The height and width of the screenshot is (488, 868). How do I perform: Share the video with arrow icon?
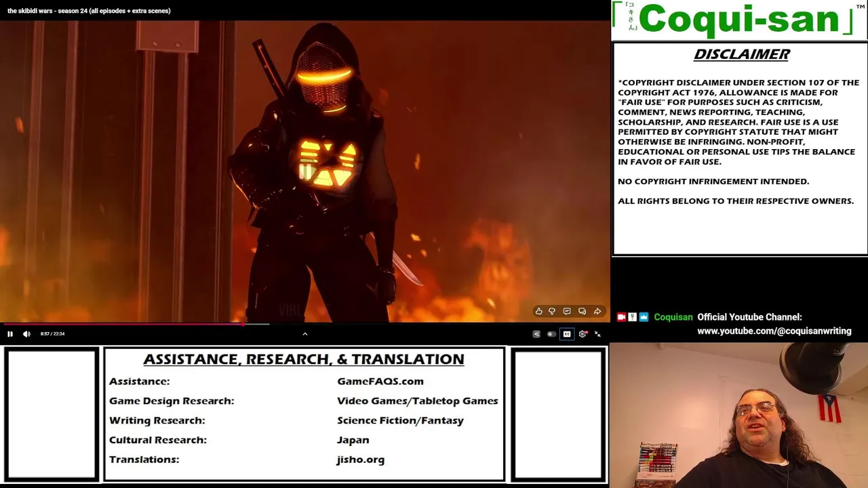click(597, 311)
